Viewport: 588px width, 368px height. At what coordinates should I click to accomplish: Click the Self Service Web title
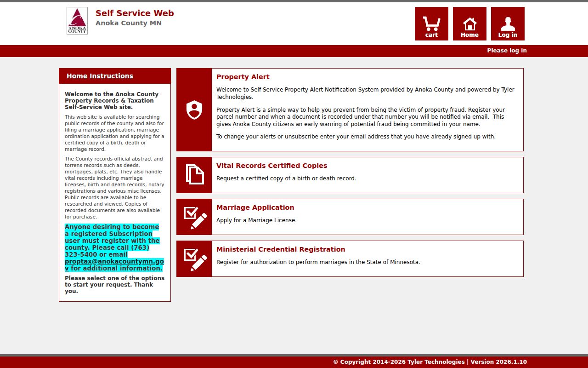[x=135, y=13]
